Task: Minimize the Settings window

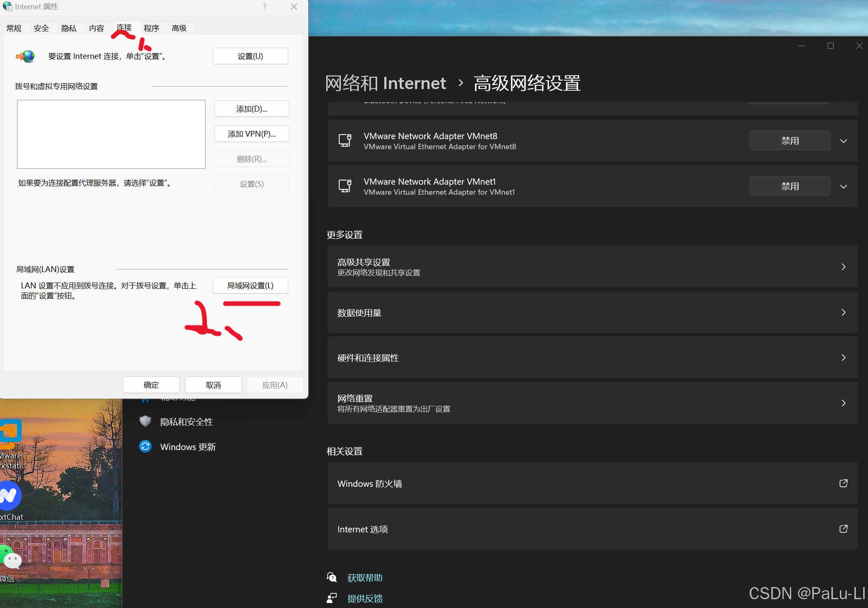Action: point(802,46)
